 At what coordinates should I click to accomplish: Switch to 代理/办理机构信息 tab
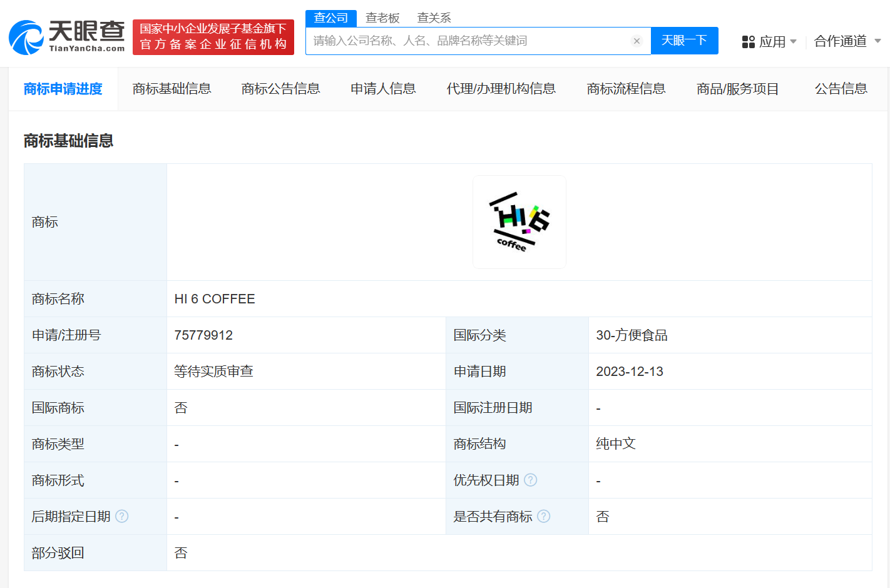coord(501,89)
